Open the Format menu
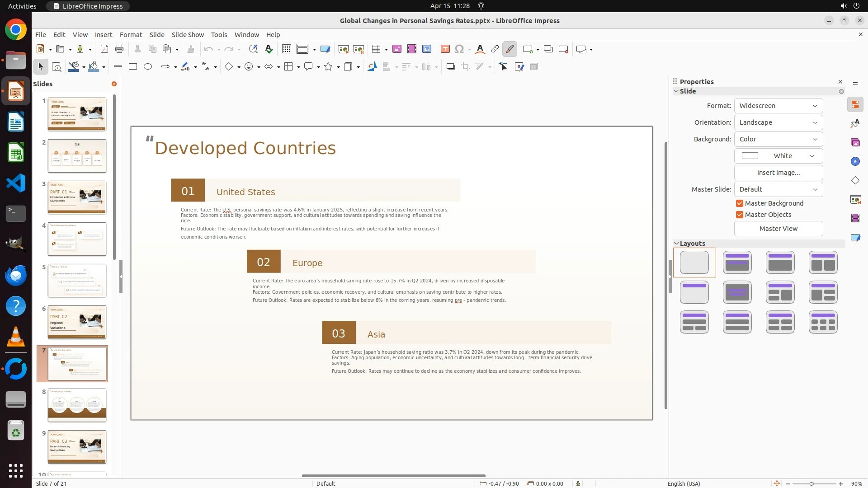 click(131, 35)
